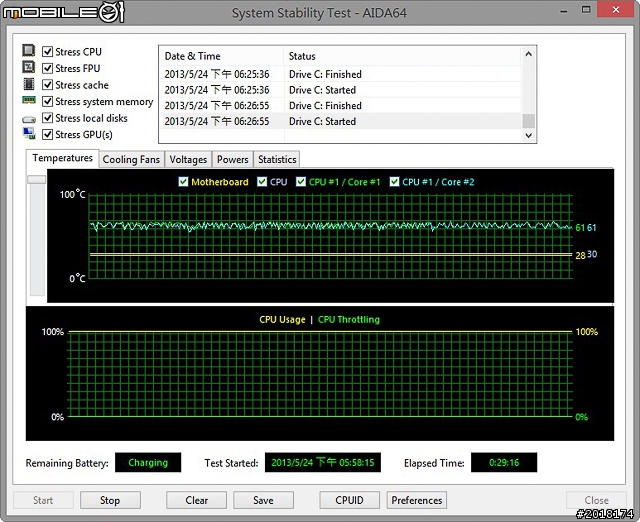Click the Charging battery status field
Viewport: 640px width, 522px height.
tap(148, 462)
